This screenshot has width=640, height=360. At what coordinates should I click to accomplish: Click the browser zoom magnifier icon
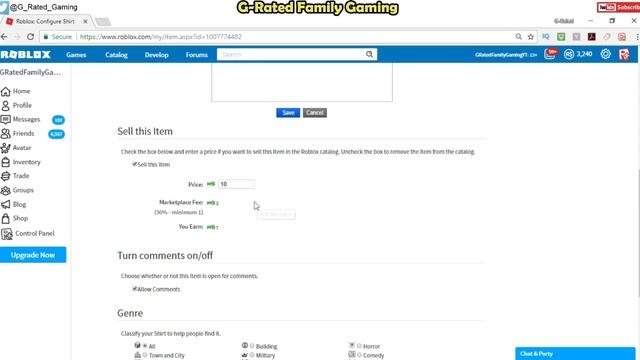(x=518, y=37)
